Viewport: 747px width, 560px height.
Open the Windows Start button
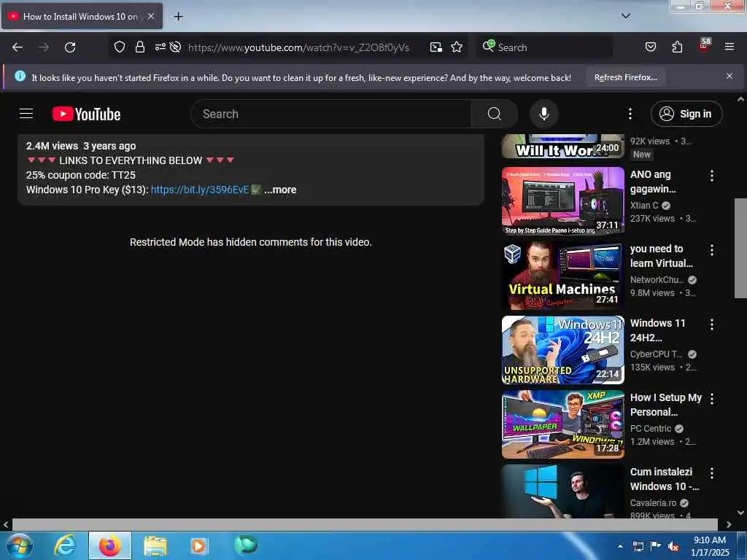point(20,545)
